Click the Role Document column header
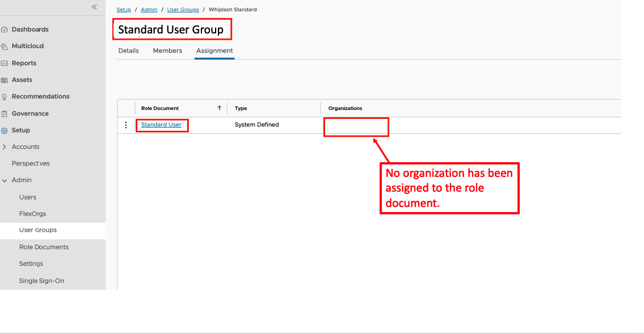Screen dimensions: 644x334 tap(160, 108)
